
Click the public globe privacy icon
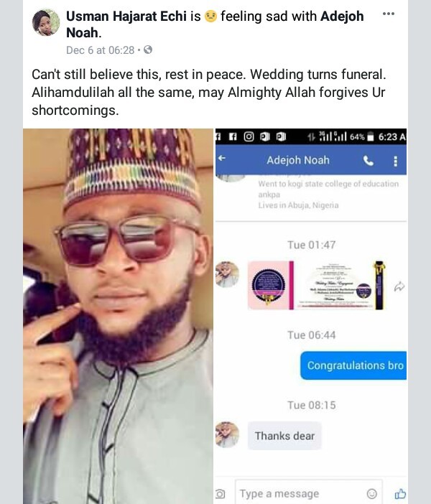point(148,50)
